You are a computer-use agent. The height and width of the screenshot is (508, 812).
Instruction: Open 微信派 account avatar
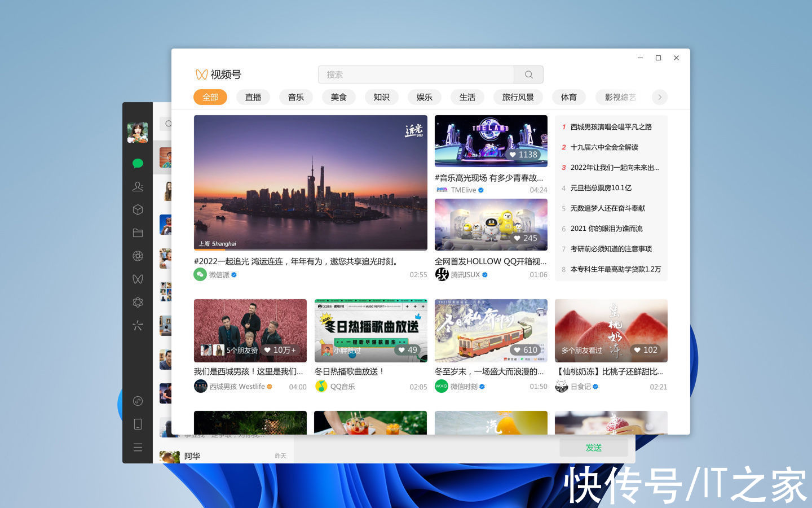click(x=200, y=274)
